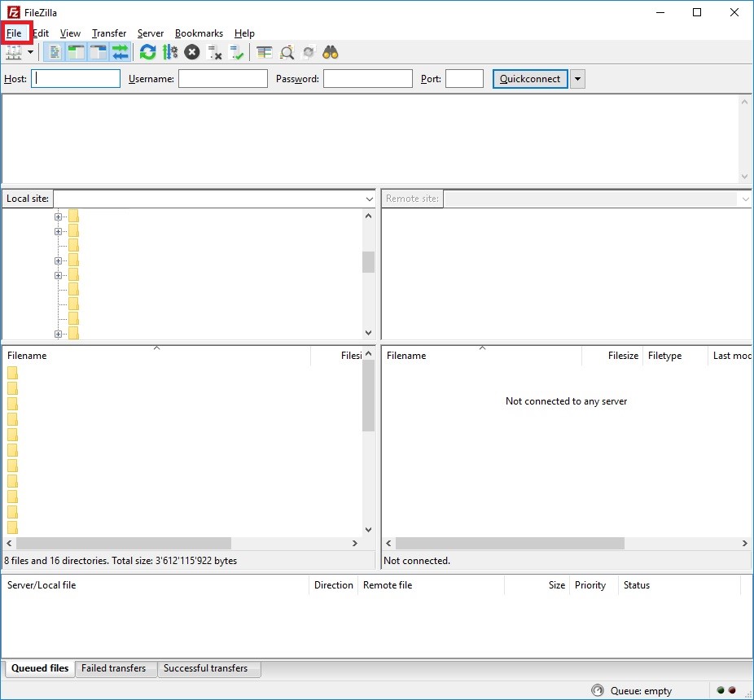
Task: Toggle the remote directory tree pane
Action: point(98,52)
